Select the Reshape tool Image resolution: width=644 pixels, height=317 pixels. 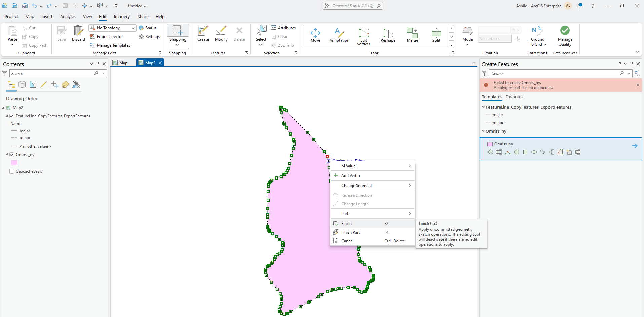tap(388, 35)
